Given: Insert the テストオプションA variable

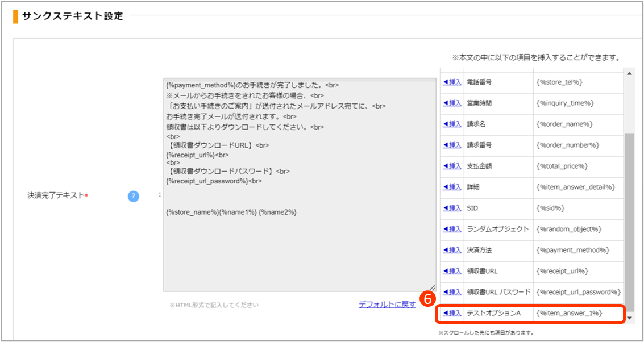Looking at the screenshot, I should (452, 314).
